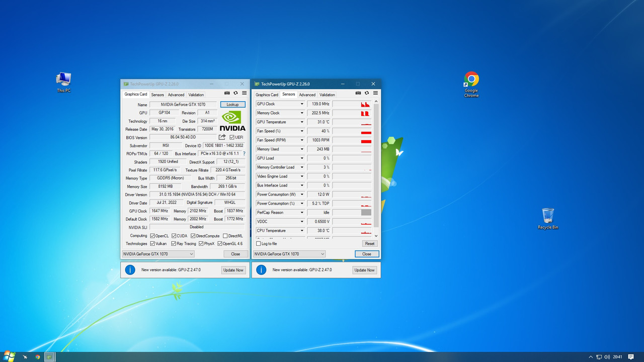Click the info icon in the left update banner

[130, 269]
